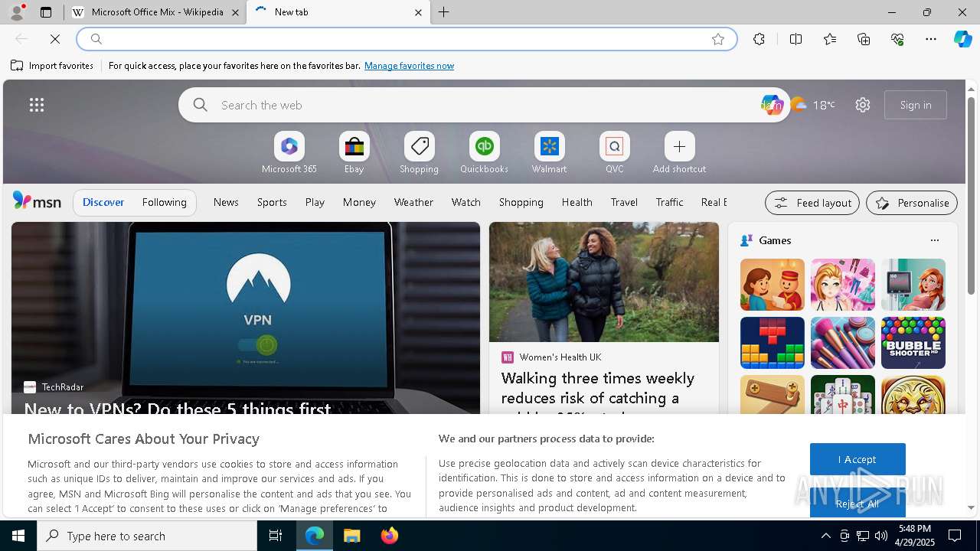
Task: Open the Favorites list icon
Action: [830, 39]
